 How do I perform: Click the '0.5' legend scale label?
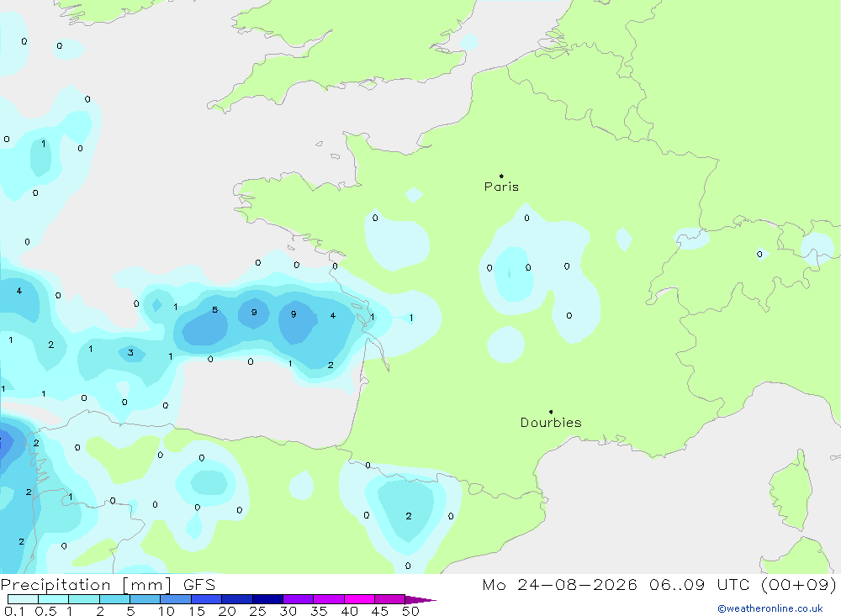(45, 611)
